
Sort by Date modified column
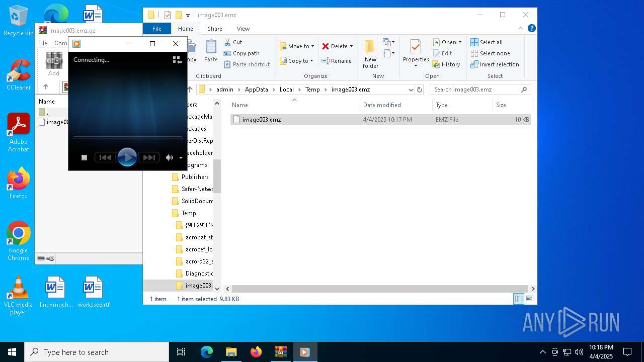click(396, 105)
